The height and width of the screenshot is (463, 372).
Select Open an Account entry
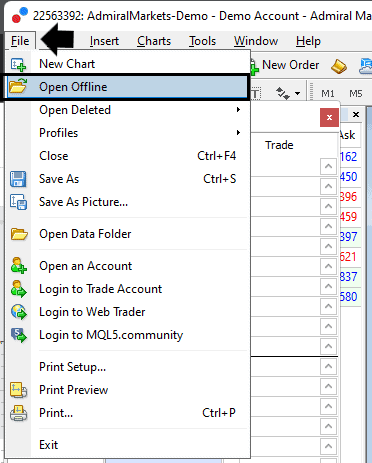pos(127,266)
